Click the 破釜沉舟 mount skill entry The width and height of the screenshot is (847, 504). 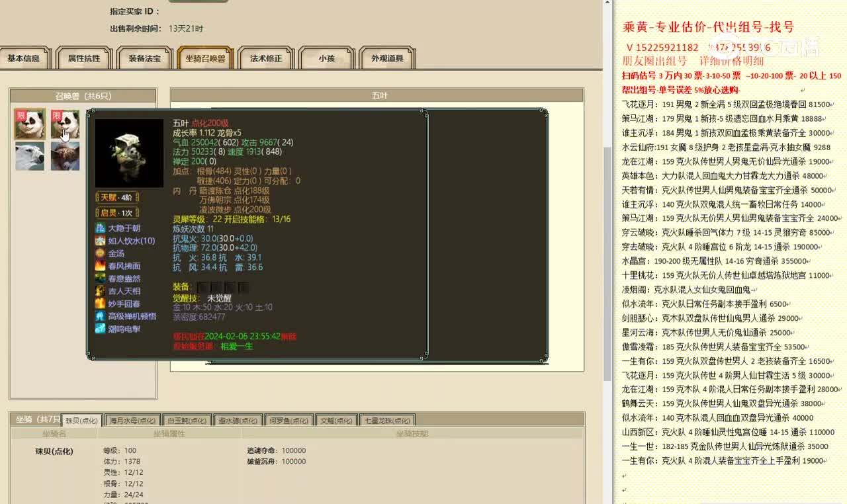[x=277, y=462]
